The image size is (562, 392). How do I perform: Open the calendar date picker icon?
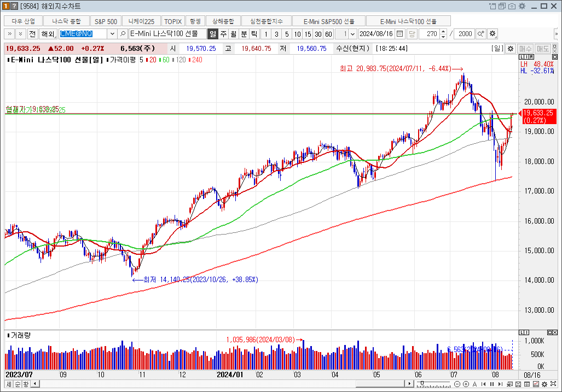tap(399, 34)
